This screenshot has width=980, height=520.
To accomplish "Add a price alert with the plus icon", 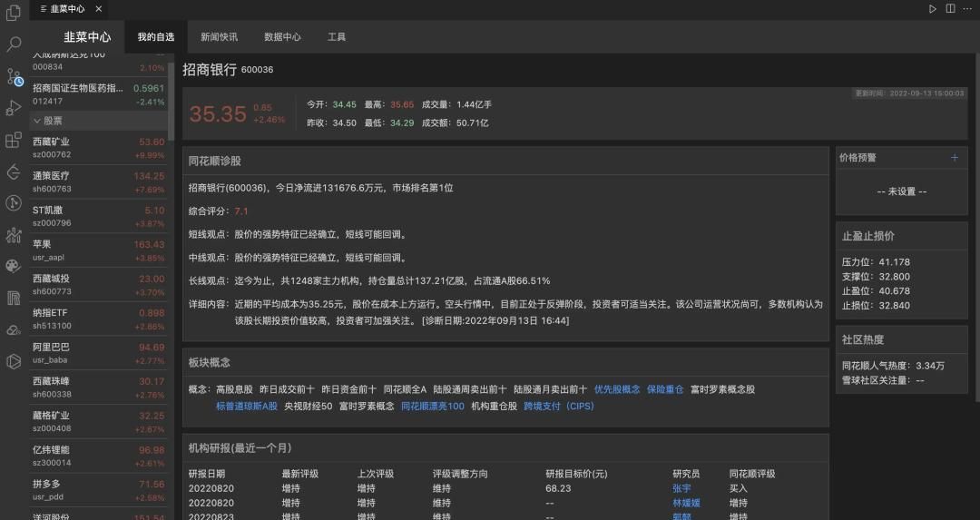I will tap(955, 158).
